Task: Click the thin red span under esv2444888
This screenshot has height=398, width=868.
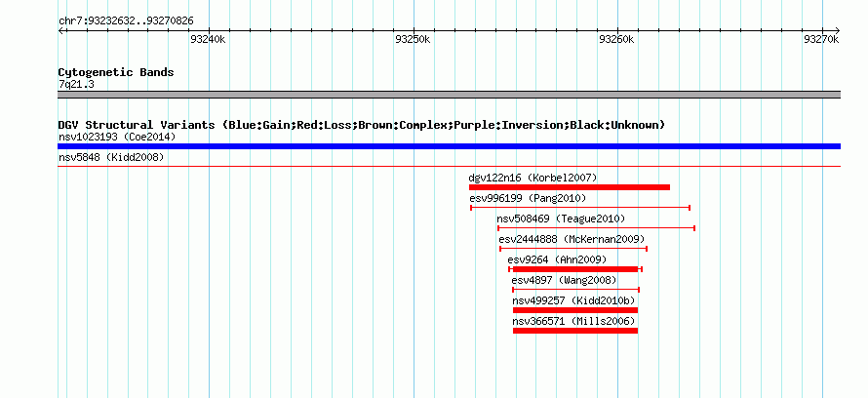Action: click(573, 249)
